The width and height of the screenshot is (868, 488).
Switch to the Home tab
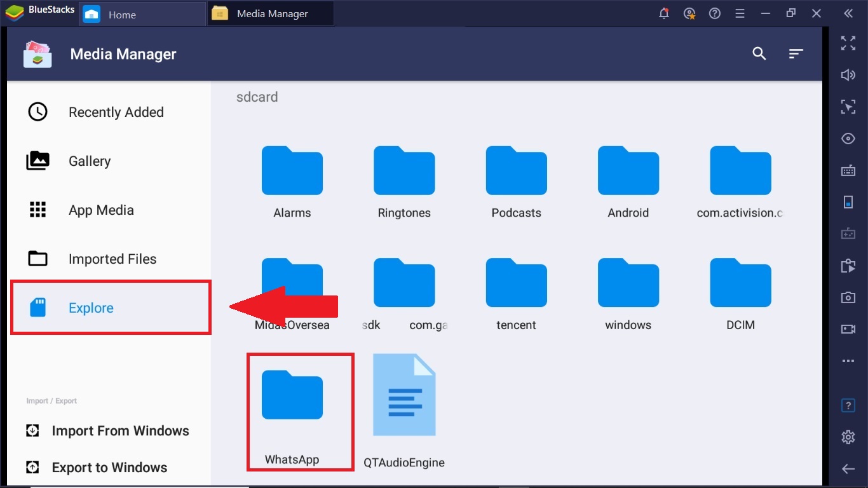click(x=142, y=14)
